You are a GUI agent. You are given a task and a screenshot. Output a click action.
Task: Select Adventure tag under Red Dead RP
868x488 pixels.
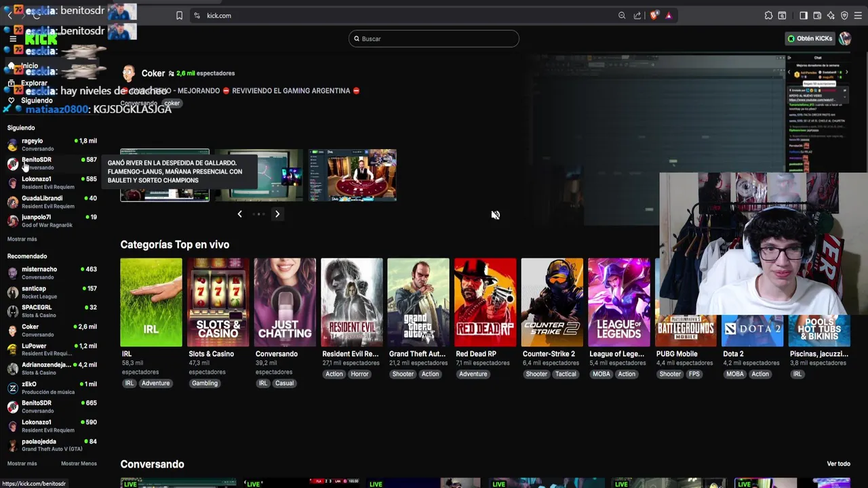[x=473, y=374]
